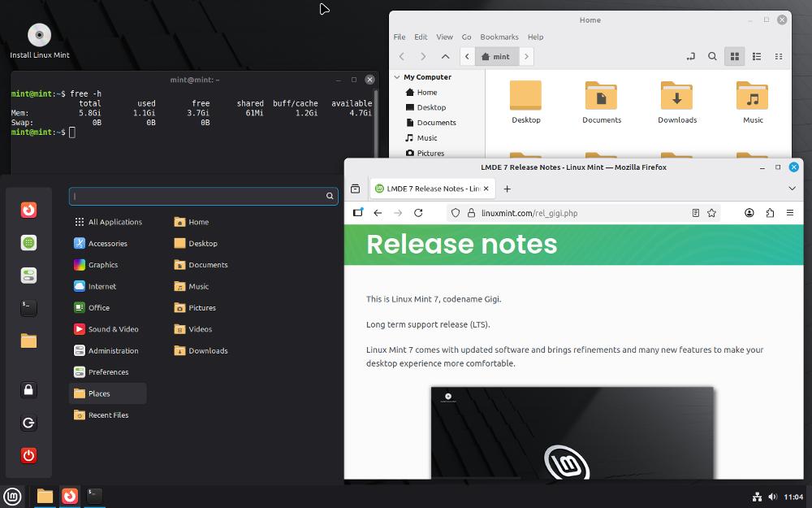Screen dimensions: 812x508
Task: Open Firefox from menu favorites sidebar
Action: click(28, 210)
